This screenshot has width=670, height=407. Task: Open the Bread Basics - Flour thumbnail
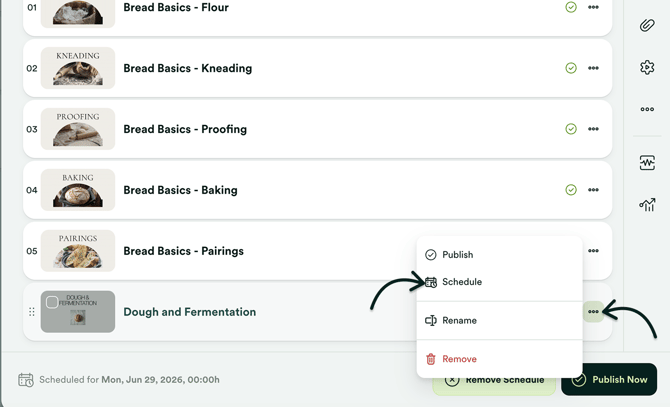click(x=78, y=12)
